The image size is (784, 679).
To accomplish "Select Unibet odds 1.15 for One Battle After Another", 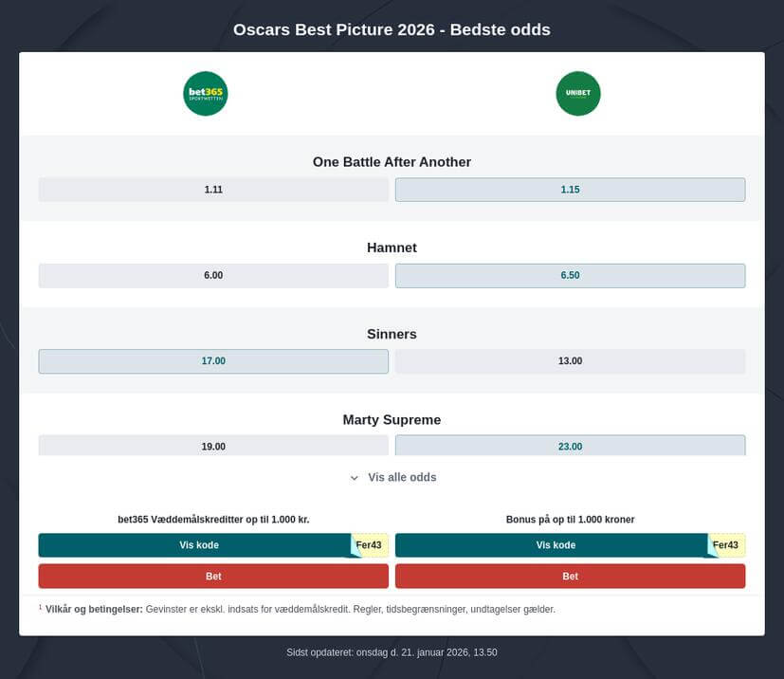I will coord(570,189).
